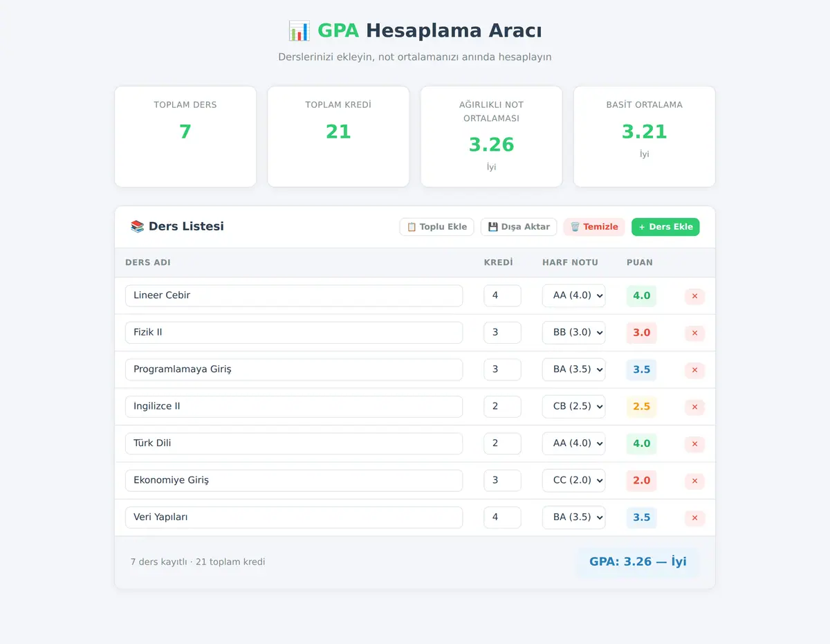Click the GPA Hesaplama Aracı title
This screenshot has width=830, height=644.
(x=415, y=30)
